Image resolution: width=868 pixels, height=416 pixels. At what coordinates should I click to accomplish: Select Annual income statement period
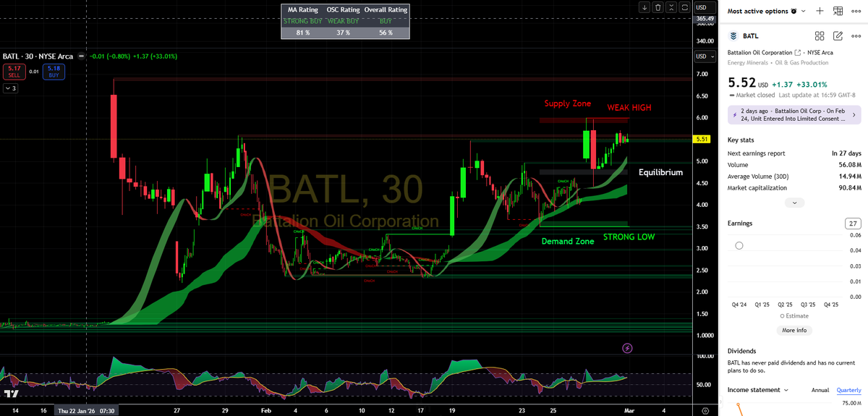pyautogui.click(x=820, y=390)
